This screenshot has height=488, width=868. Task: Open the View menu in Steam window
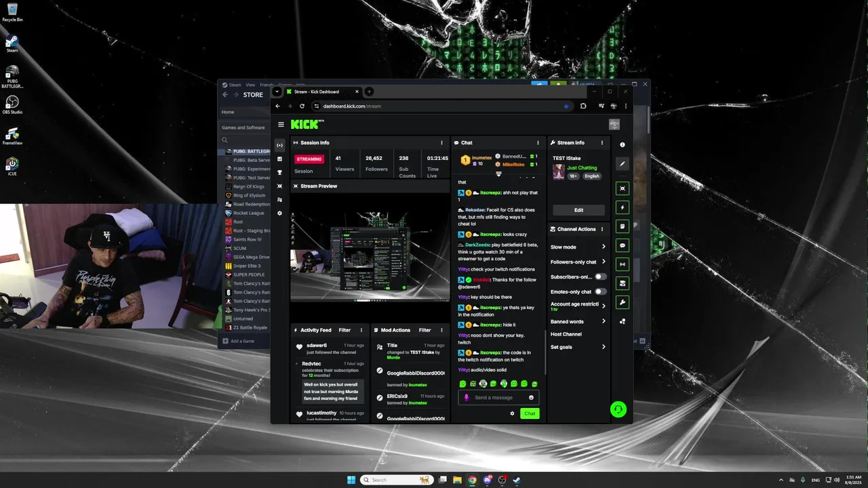pyautogui.click(x=250, y=85)
